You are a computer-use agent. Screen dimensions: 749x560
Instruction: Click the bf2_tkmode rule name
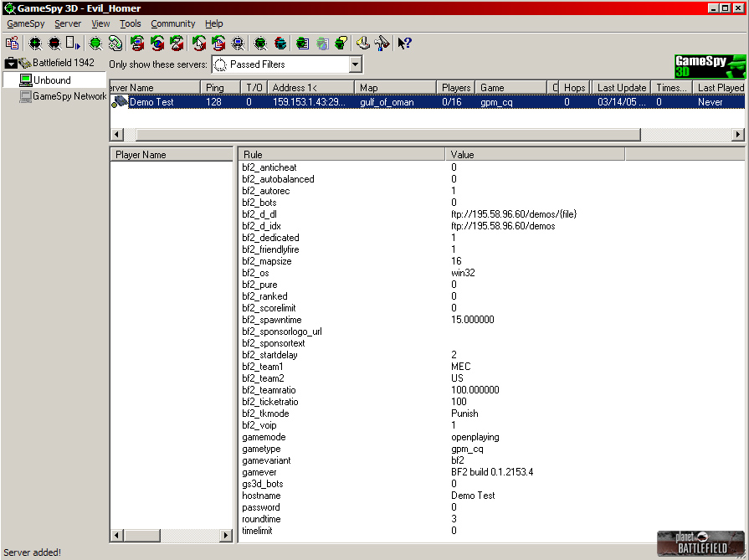265,414
